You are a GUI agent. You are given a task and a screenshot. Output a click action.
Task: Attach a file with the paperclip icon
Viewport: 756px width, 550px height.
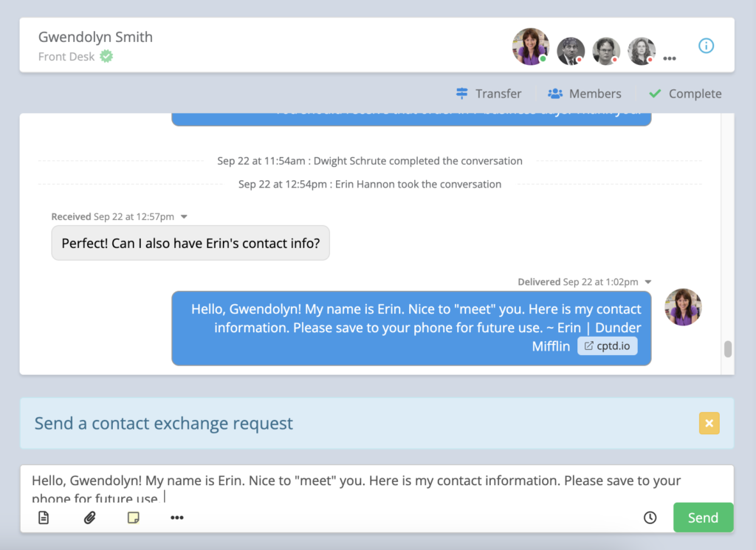pyautogui.click(x=89, y=518)
